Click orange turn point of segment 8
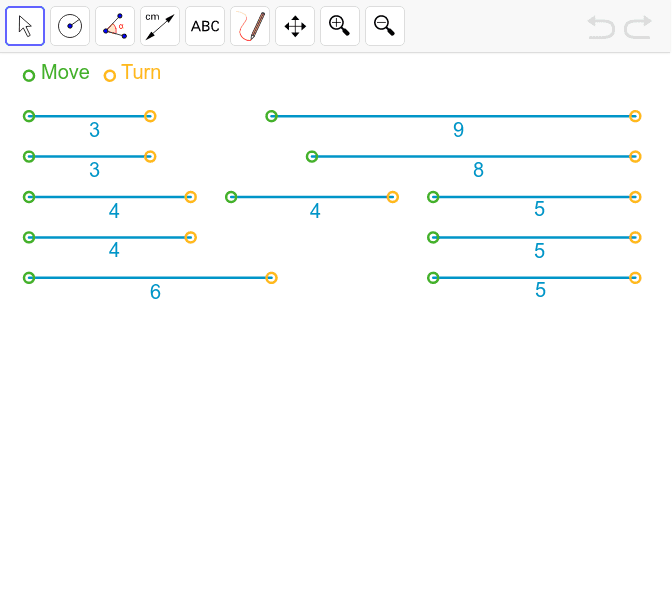Image resolution: width=672 pixels, height=600 pixels. [x=635, y=156]
